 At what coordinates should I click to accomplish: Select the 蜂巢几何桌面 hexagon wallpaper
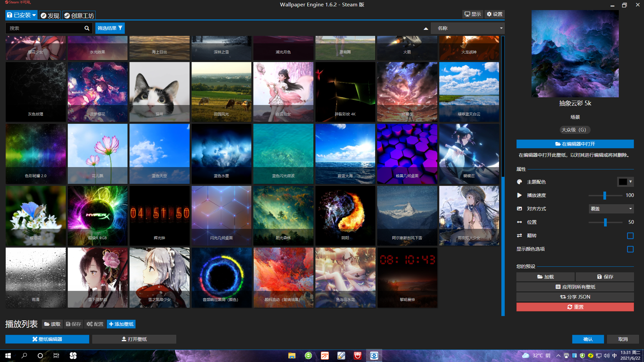(x=407, y=154)
